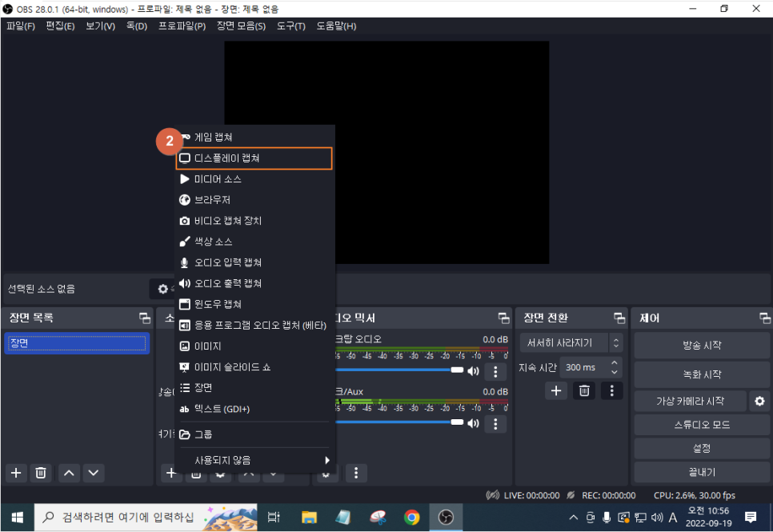Pop out the 장면 목록 dock
The width and height of the screenshot is (773, 532).
coord(145,318)
